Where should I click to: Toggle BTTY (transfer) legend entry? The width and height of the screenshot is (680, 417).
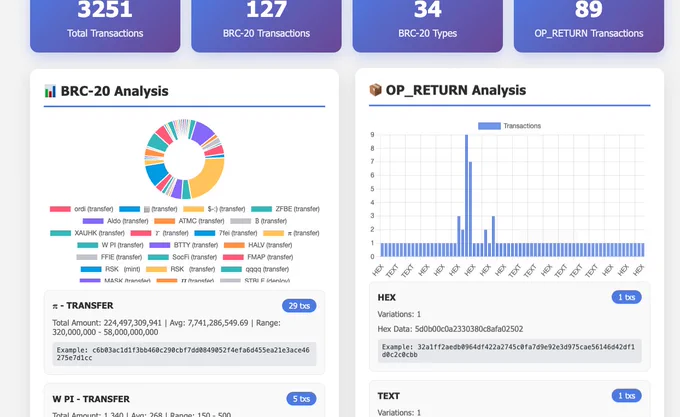tap(183, 245)
